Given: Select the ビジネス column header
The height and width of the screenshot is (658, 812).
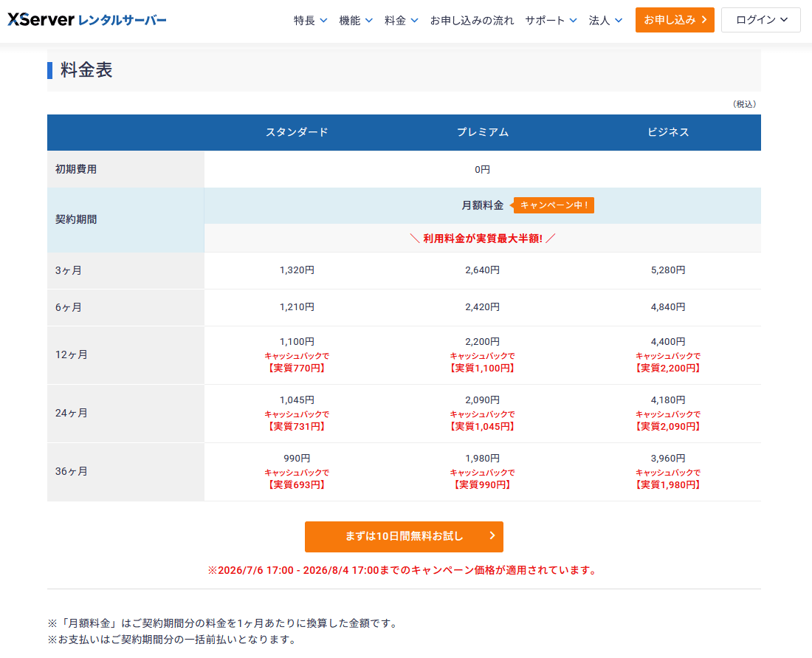Looking at the screenshot, I should (x=668, y=132).
